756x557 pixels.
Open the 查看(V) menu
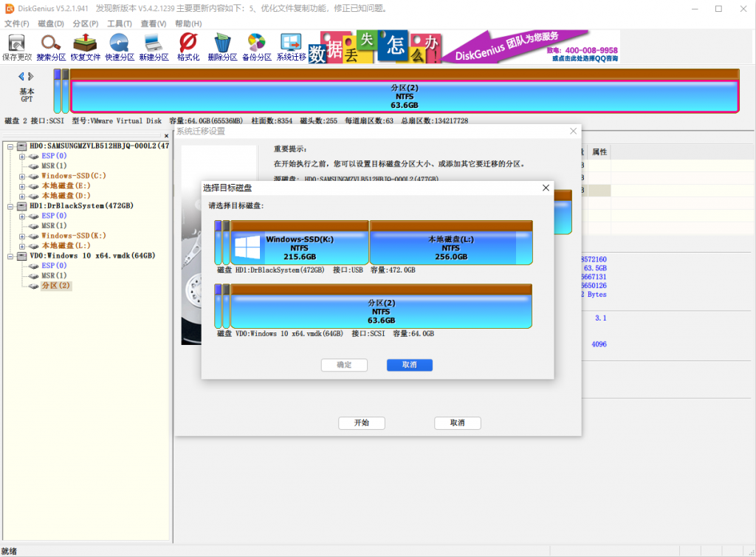[154, 24]
